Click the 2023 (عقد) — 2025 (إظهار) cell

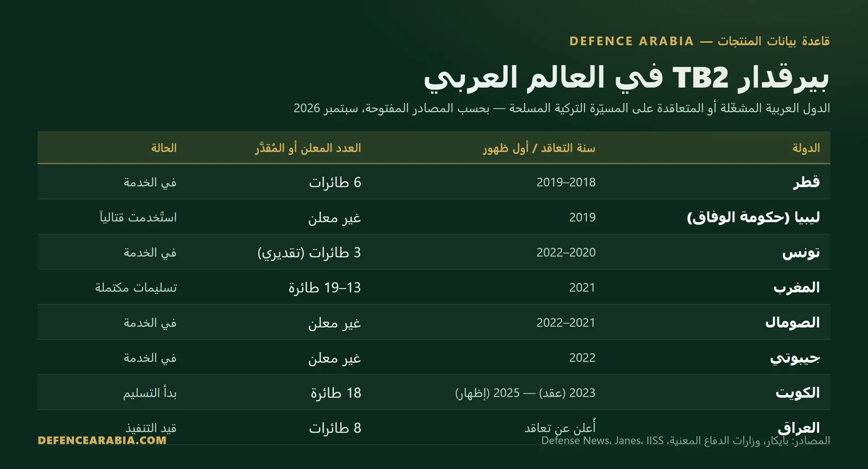pos(525,393)
